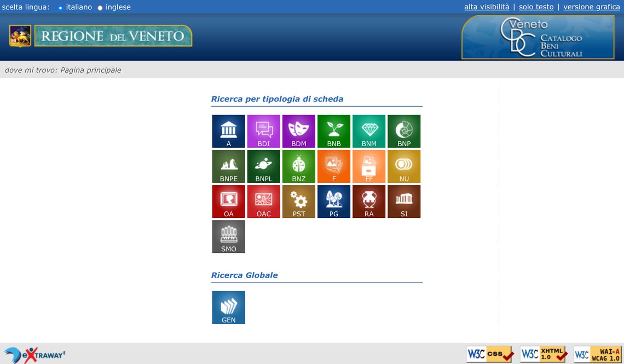Launch global search with GEN tile
Viewport: 624px width, 364px height.
[x=228, y=307]
